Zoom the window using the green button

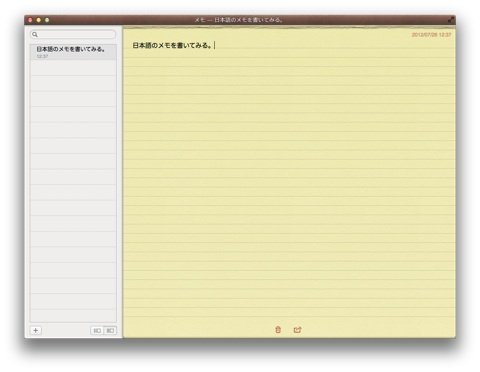[x=47, y=20]
